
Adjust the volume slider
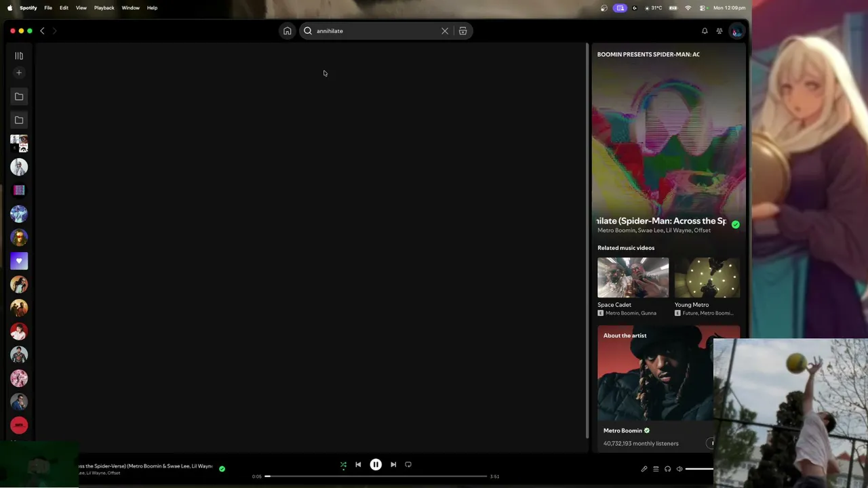(699, 469)
